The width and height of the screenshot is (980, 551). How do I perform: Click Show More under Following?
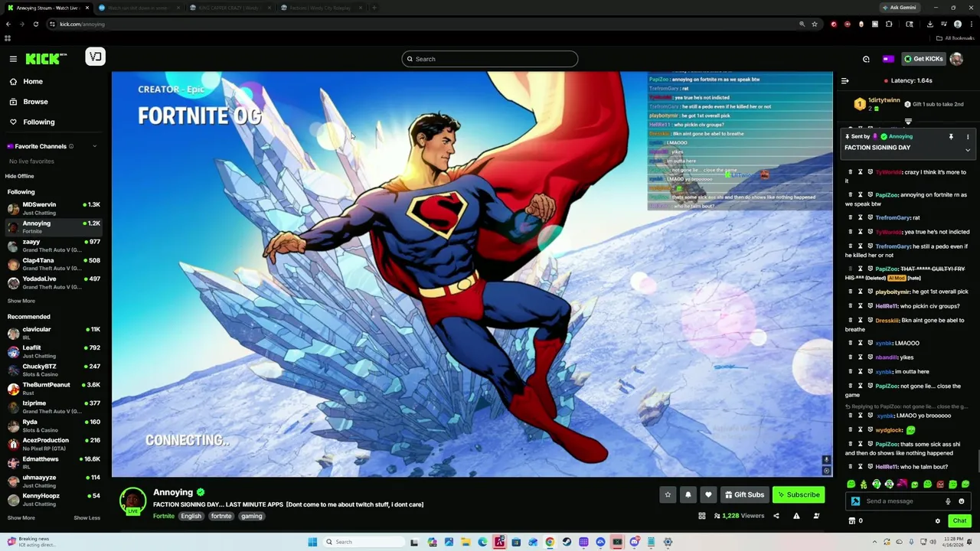pyautogui.click(x=21, y=301)
